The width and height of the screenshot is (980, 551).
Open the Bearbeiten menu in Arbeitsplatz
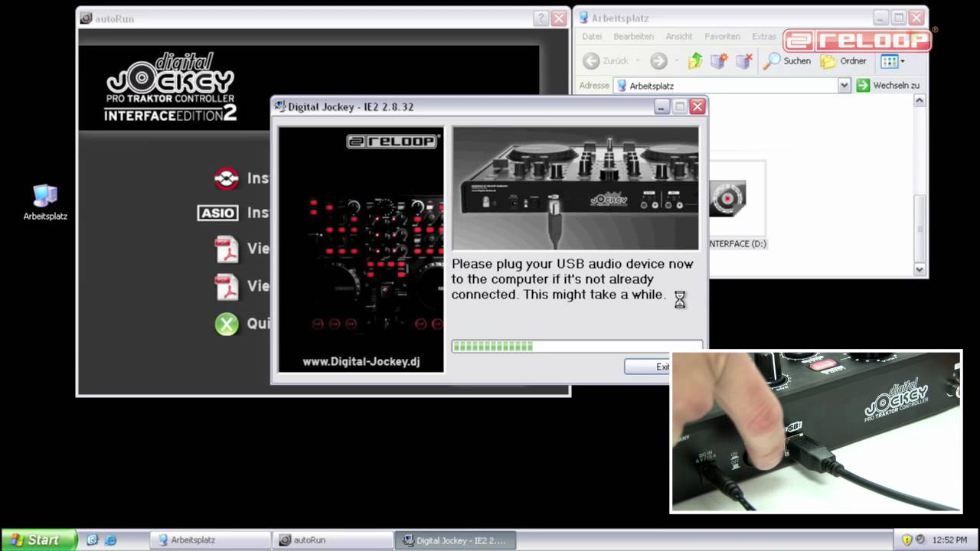click(633, 37)
